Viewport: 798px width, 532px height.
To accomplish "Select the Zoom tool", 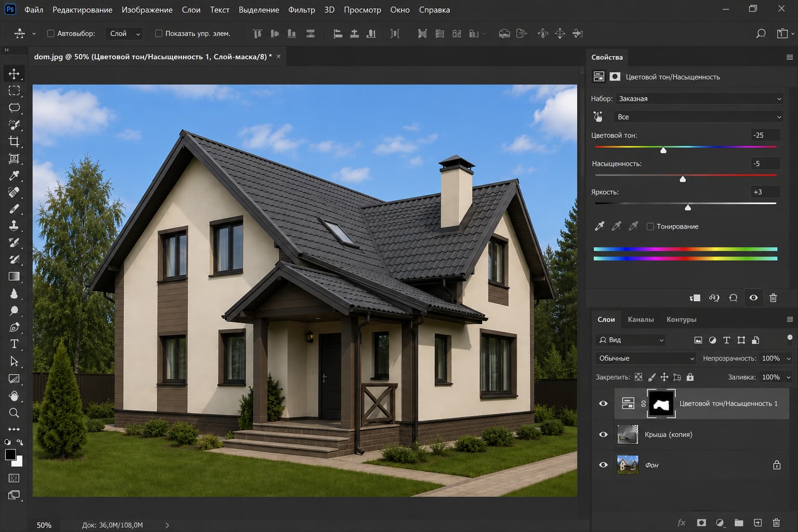I will 14,413.
